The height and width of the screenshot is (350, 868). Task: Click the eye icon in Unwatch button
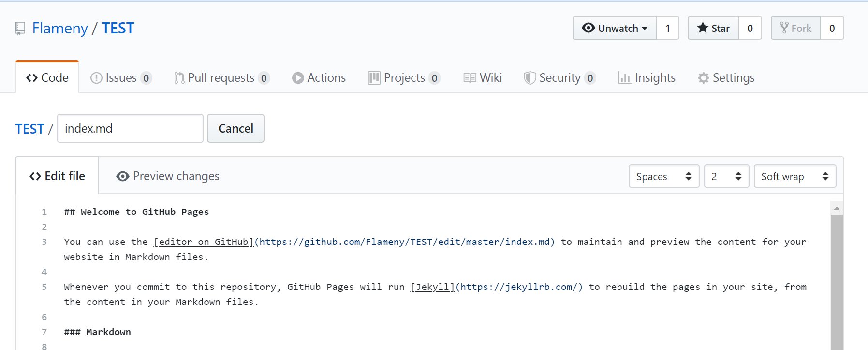point(588,28)
